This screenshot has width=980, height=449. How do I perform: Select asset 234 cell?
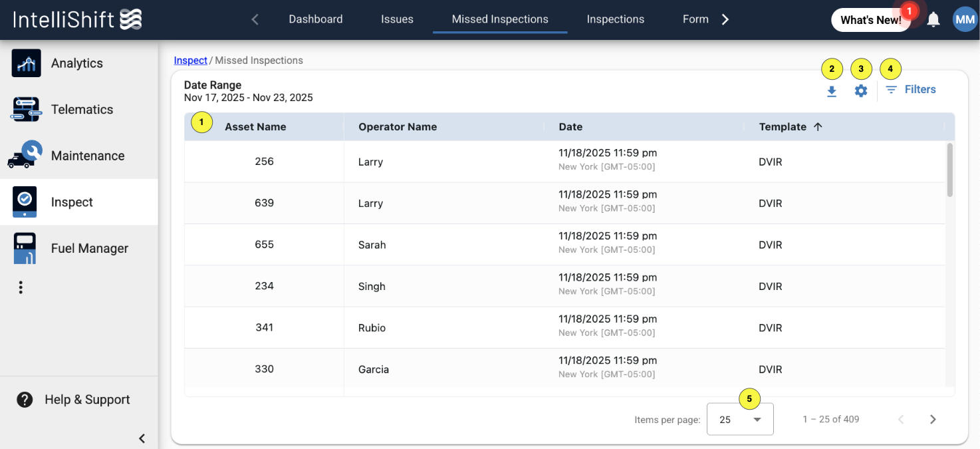click(264, 286)
